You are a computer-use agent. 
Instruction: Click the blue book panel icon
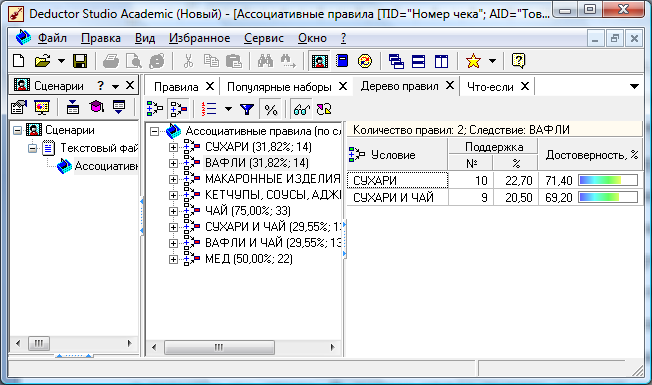[x=342, y=61]
